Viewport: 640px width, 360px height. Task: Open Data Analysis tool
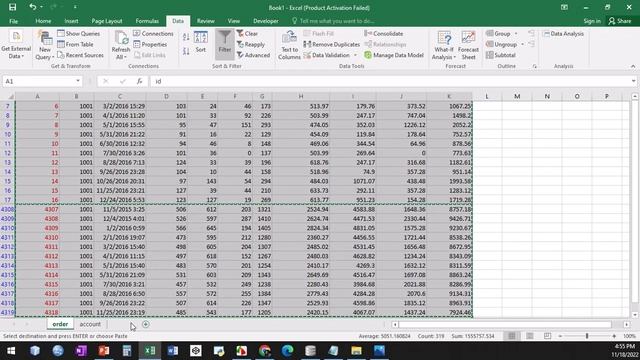pos(563,33)
